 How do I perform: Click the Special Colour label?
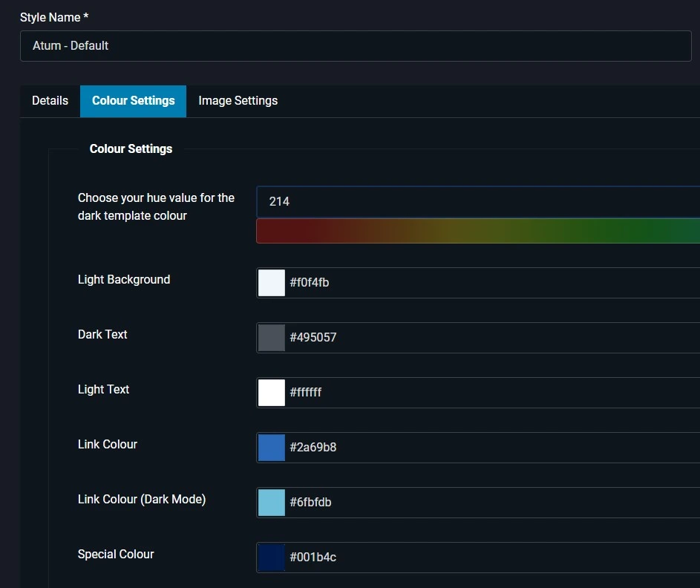coord(116,554)
